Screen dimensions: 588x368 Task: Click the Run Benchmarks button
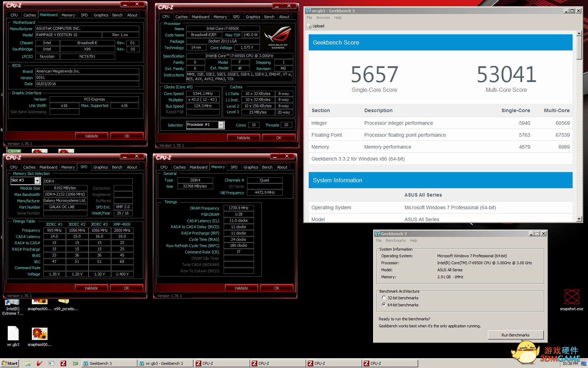pos(515,335)
